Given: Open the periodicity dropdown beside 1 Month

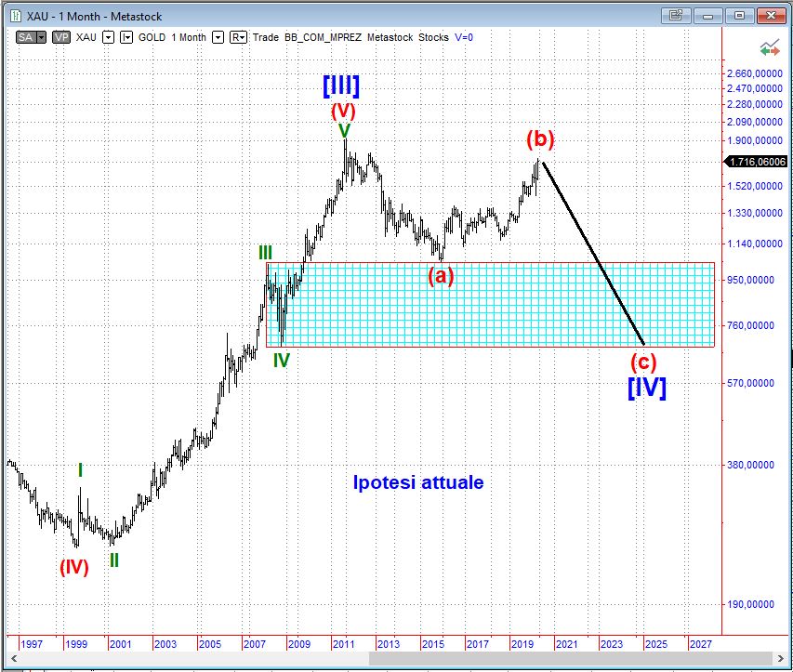Looking at the screenshot, I should tap(218, 37).
